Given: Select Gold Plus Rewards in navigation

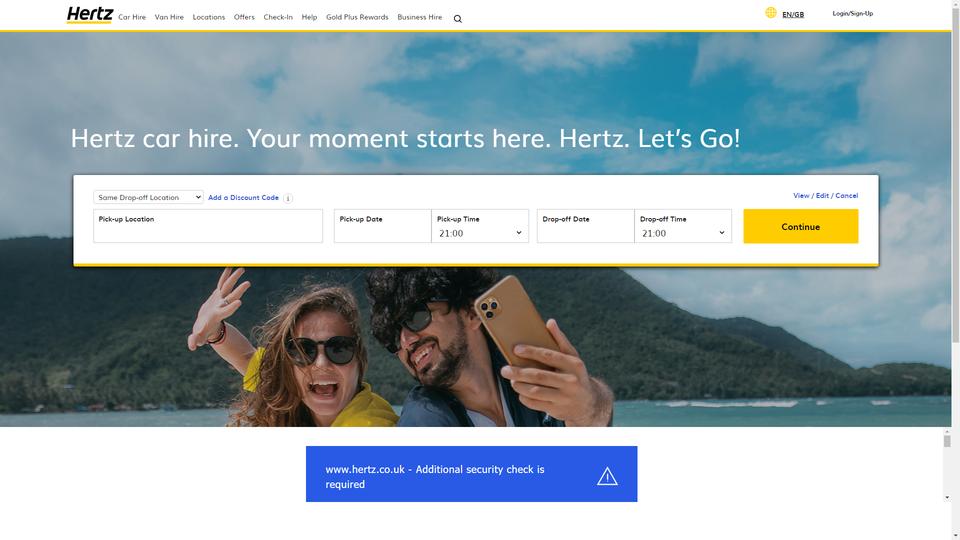Looking at the screenshot, I should pyautogui.click(x=357, y=17).
